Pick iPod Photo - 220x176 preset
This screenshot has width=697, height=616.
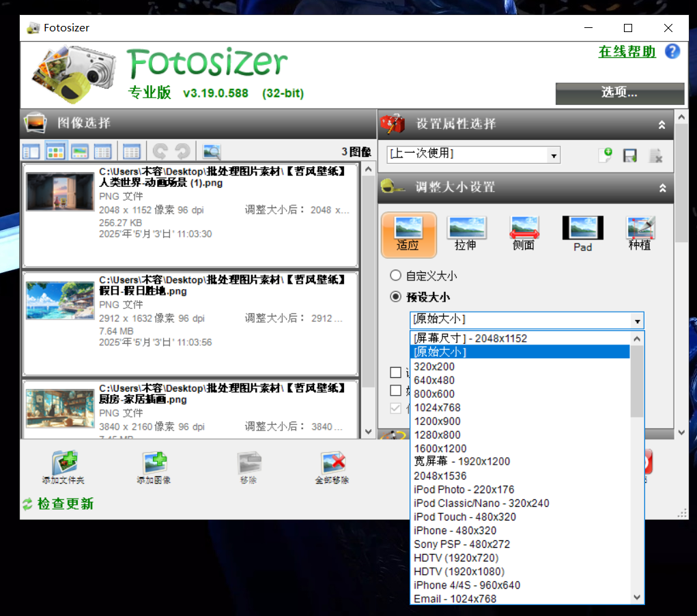click(x=520, y=489)
